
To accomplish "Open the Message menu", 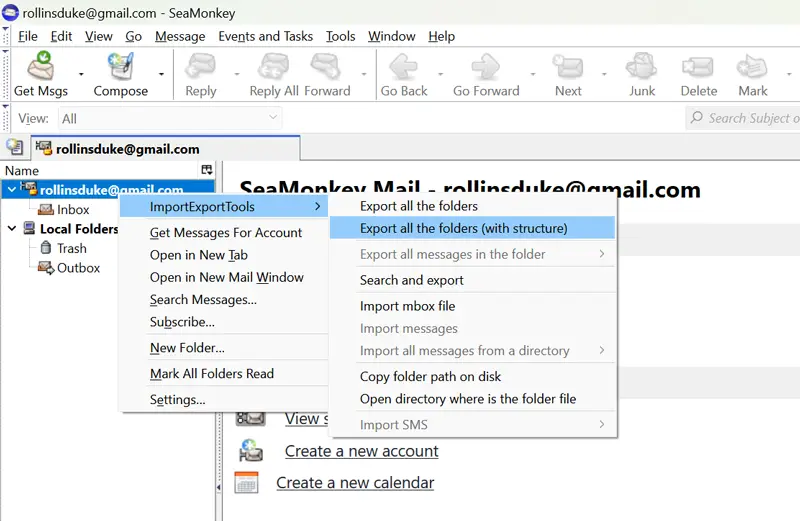I will (180, 36).
